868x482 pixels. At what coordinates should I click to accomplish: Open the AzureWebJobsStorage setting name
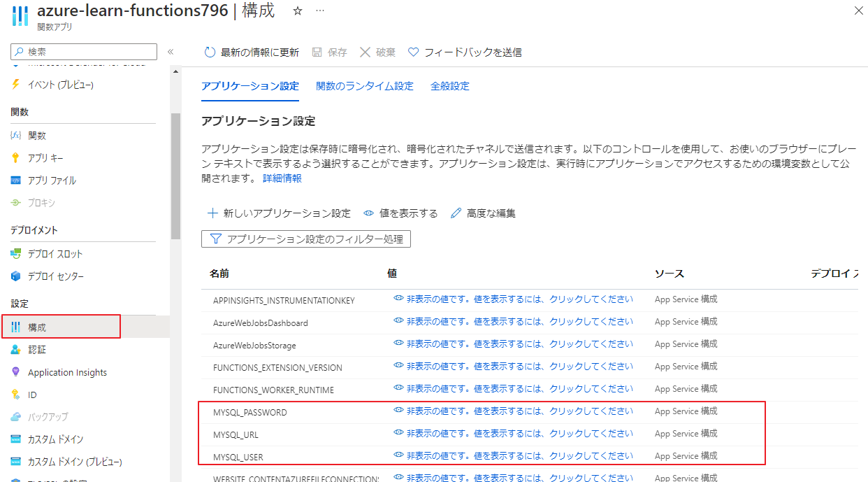pyautogui.click(x=254, y=346)
